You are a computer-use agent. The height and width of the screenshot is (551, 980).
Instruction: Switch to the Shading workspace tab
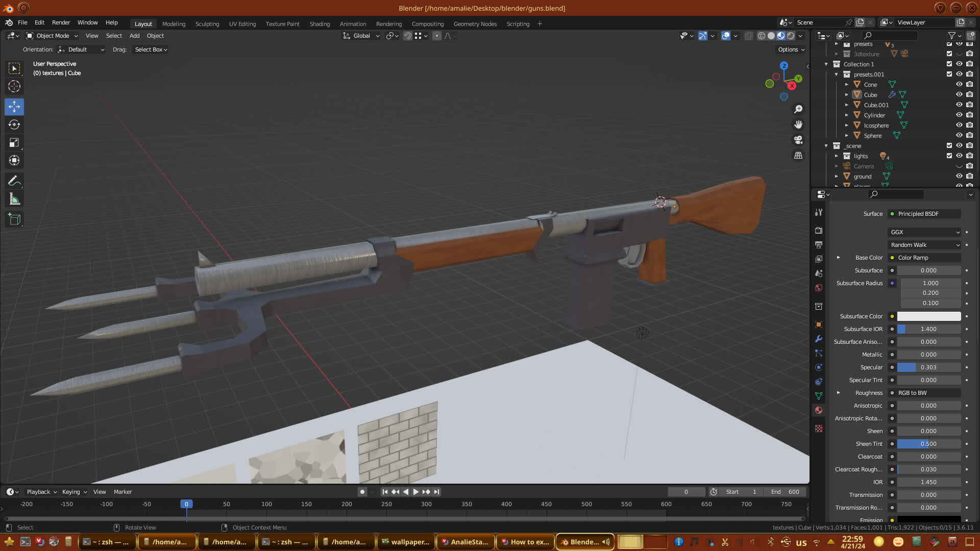[320, 24]
